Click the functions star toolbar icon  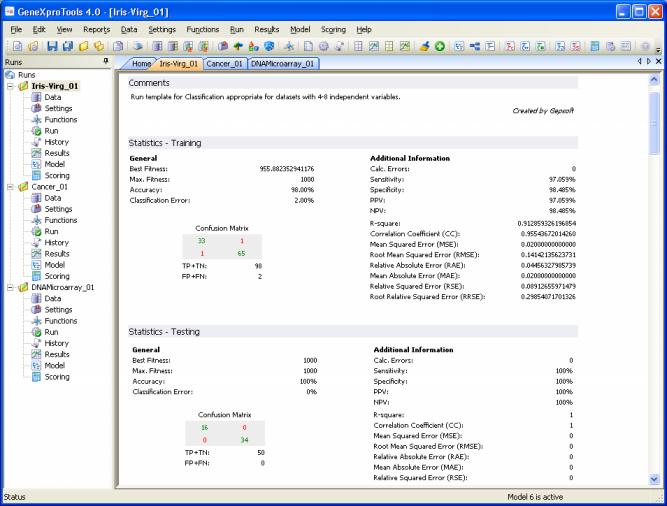289,46
